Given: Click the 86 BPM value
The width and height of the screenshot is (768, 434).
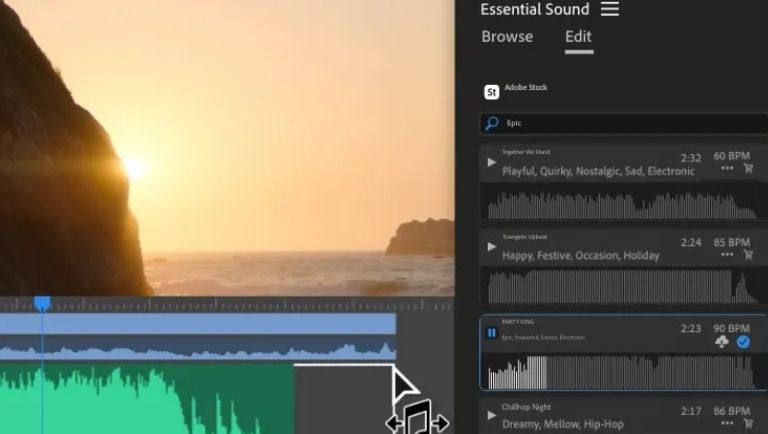Looking at the screenshot, I should [x=732, y=411].
